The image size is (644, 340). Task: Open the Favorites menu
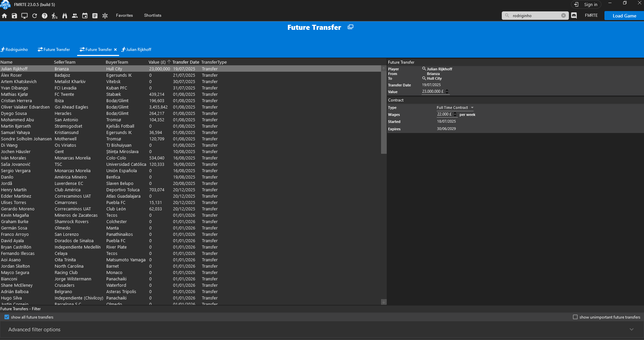[124, 15]
